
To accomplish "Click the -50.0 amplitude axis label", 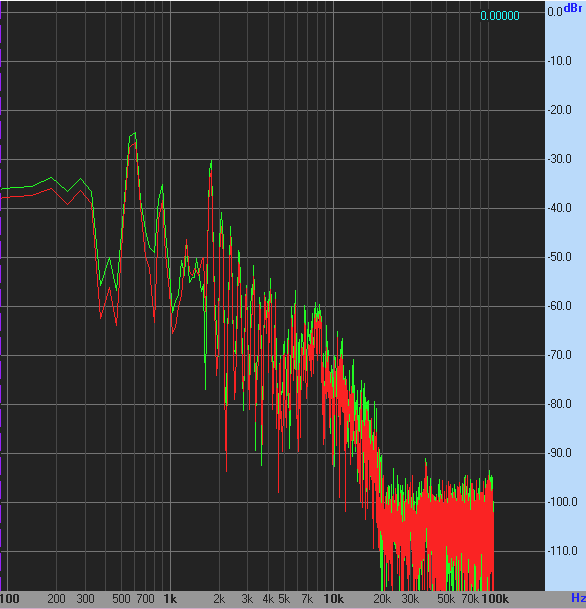I will [560, 257].
